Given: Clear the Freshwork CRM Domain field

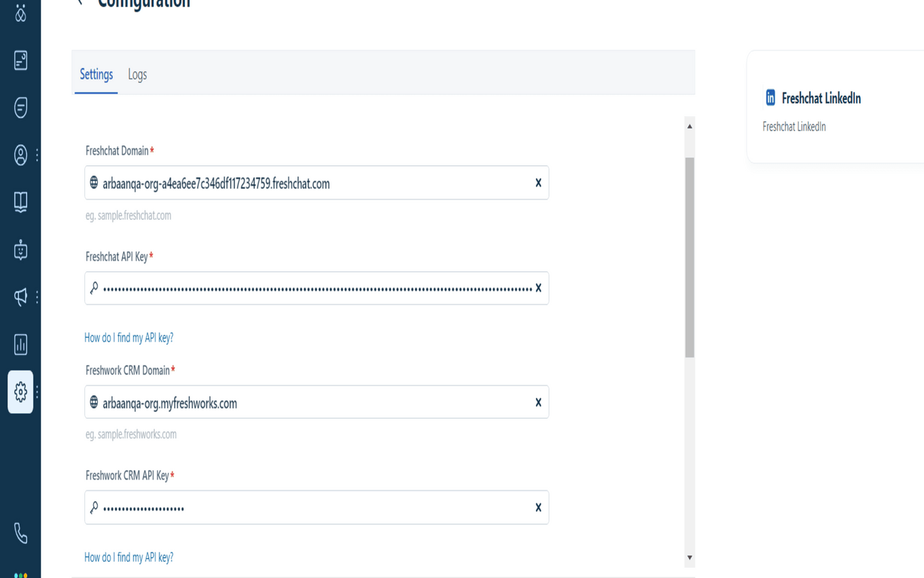Looking at the screenshot, I should pyautogui.click(x=538, y=402).
